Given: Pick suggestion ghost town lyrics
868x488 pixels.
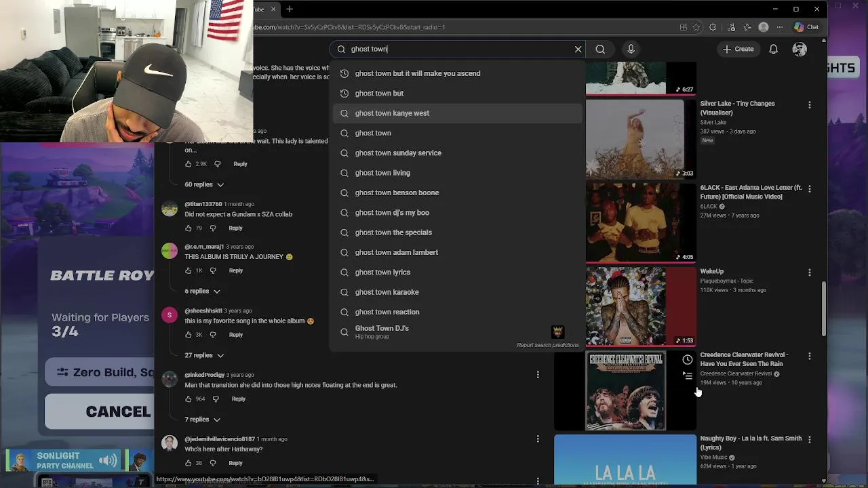Looking at the screenshot, I should point(458,272).
